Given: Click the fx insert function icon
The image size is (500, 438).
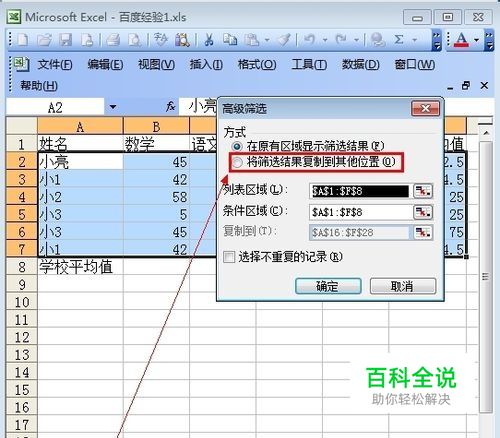Looking at the screenshot, I should coord(171,107).
